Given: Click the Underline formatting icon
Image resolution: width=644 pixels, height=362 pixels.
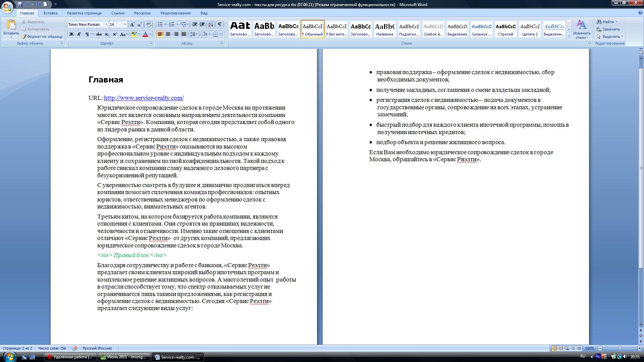Looking at the screenshot, I should click(x=86, y=34).
